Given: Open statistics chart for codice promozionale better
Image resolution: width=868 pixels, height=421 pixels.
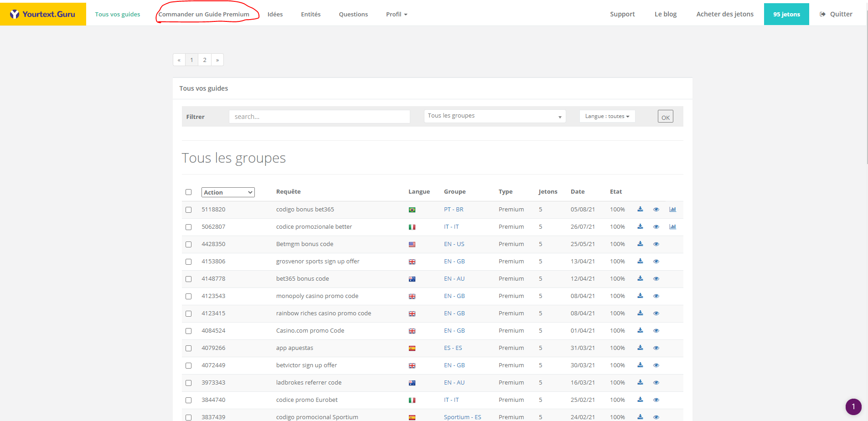Looking at the screenshot, I should pyautogui.click(x=672, y=227).
